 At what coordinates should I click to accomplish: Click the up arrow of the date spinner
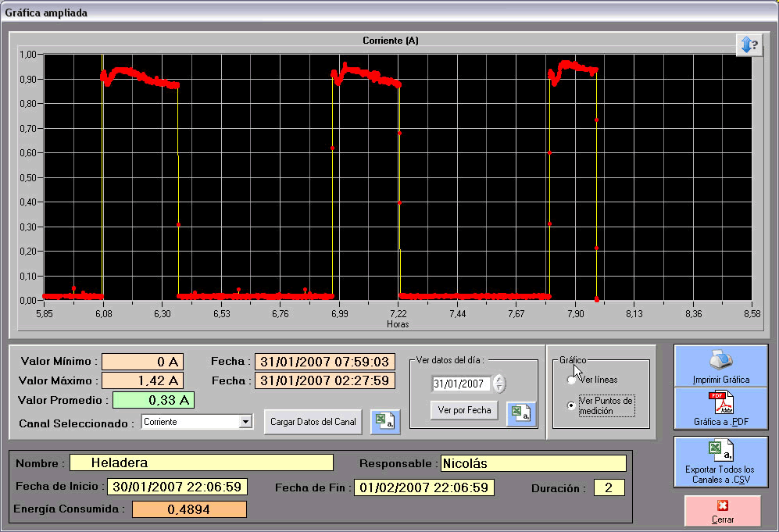(x=499, y=380)
